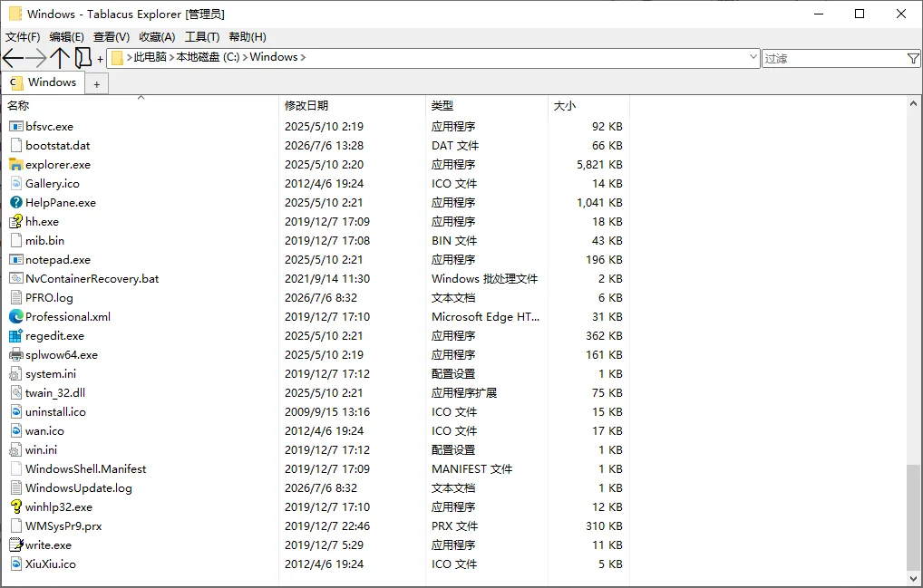This screenshot has width=923, height=588.
Task: Select the WMSysPr9.prx file name
Action: click(63, 526)
